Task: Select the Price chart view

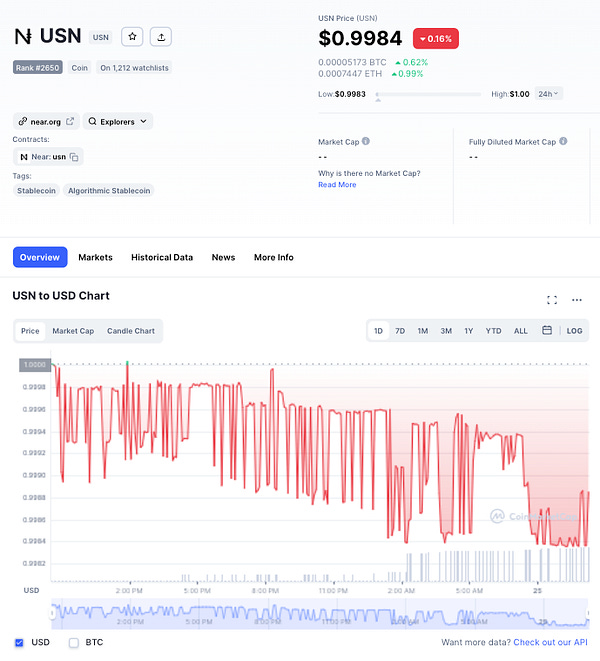Action: [30, 331]
